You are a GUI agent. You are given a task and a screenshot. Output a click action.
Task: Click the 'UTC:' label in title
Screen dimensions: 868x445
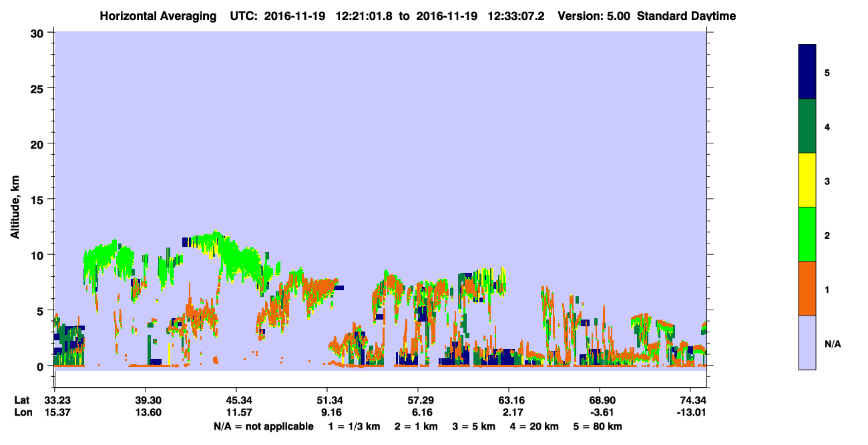pos(244,16)
